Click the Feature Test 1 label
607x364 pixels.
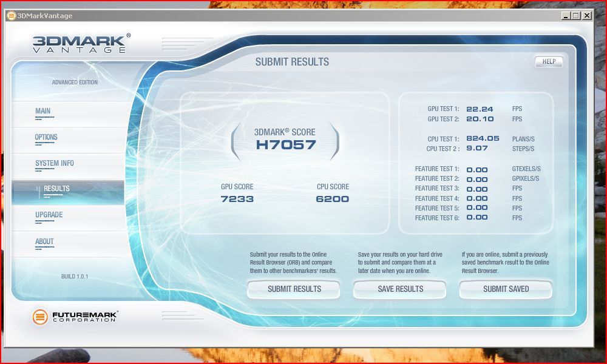437,169
